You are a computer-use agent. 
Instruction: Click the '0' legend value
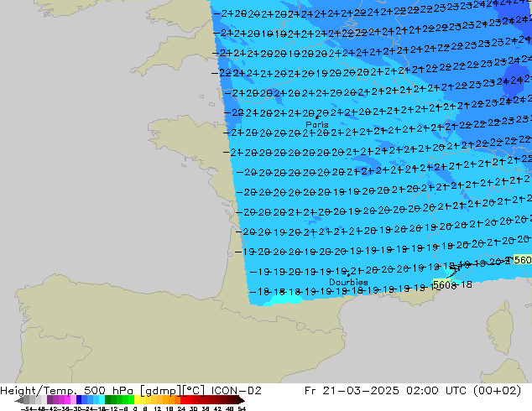(x=135, y=408)
